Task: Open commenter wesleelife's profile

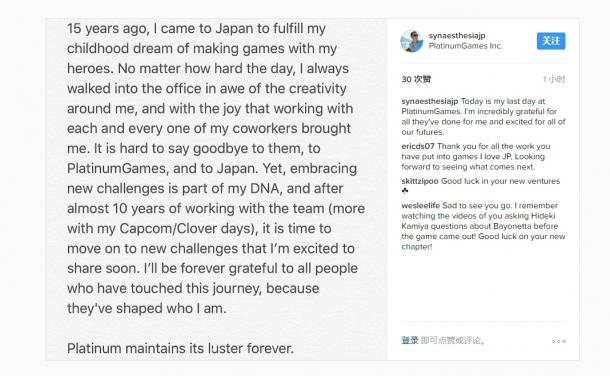Action: (x=421, y=205)
